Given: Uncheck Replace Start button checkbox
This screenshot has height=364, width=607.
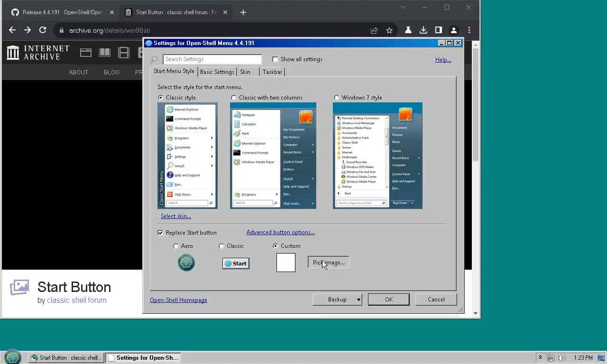Looking at the screenshot, I should [160, 233].
